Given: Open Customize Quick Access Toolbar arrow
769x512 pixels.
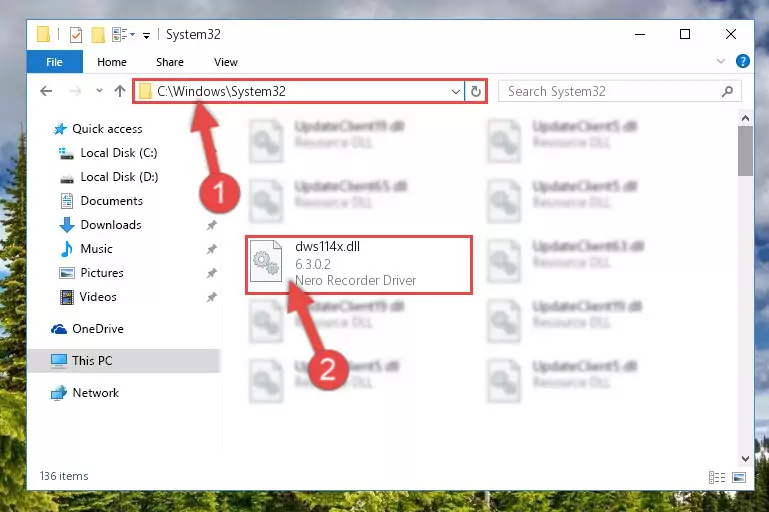Looking at the screenshot, I should (x=146, y=35).
